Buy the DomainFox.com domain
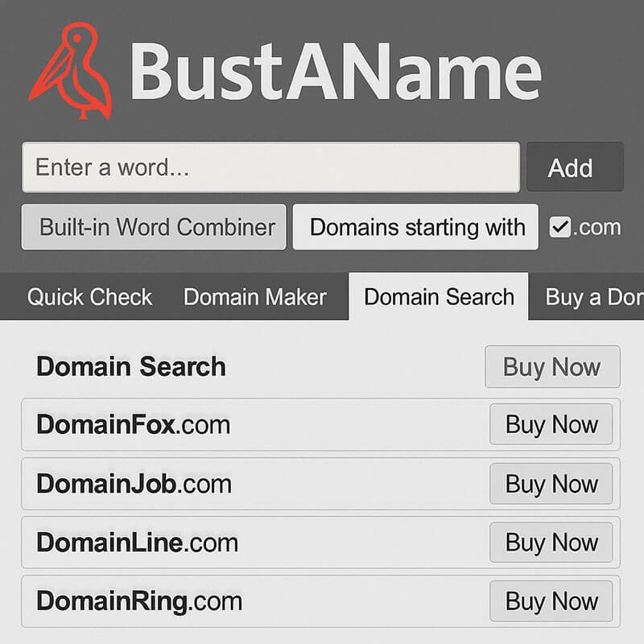The width and height of the screenshot is (644, 644). [551, 425]
